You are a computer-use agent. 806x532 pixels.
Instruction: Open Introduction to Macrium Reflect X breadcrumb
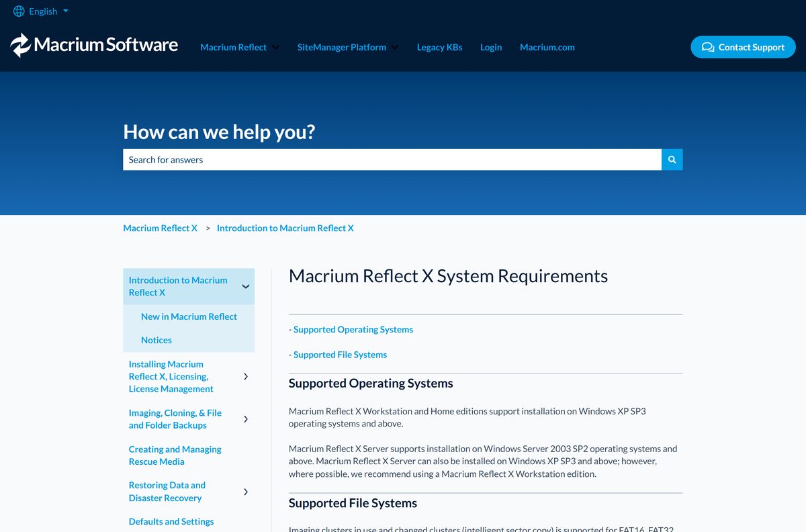pos(285,228)
